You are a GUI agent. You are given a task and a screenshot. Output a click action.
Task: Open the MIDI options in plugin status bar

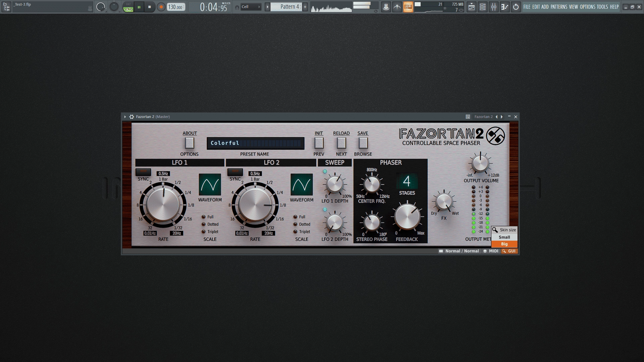coord(491,251)
